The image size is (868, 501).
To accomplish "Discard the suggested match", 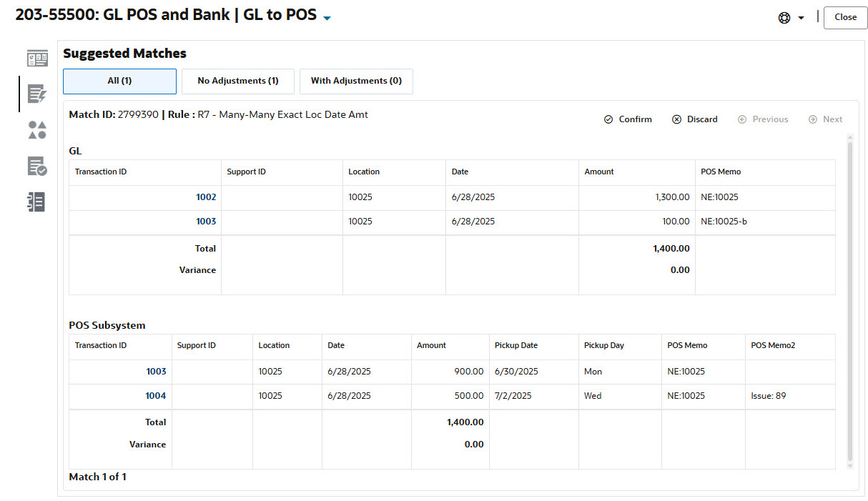I will pos(694,119).
